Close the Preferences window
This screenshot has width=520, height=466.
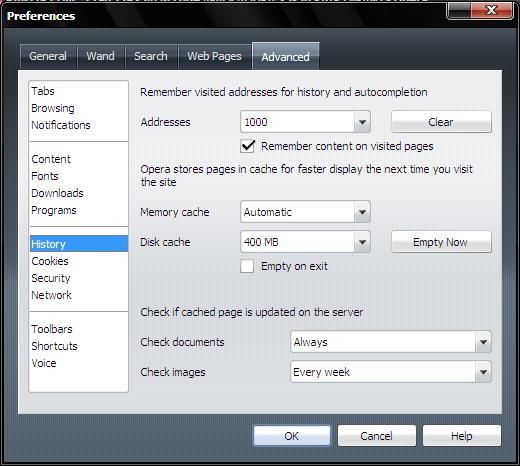(x=492, y=10)
